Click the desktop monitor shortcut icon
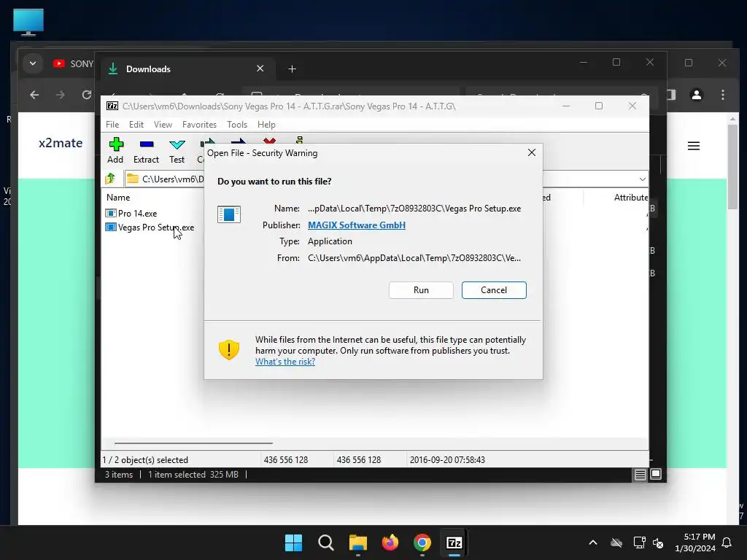Screen dimensions: 747x560 click(28, 22)
